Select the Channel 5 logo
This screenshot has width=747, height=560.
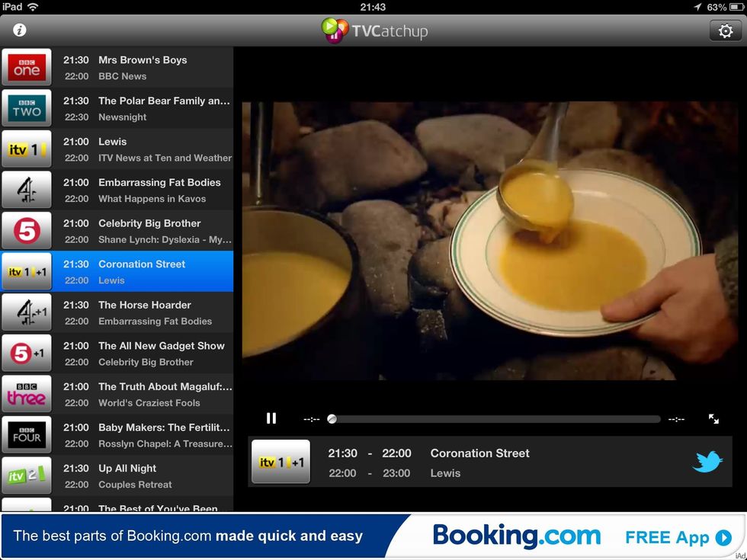coord(27,231)
